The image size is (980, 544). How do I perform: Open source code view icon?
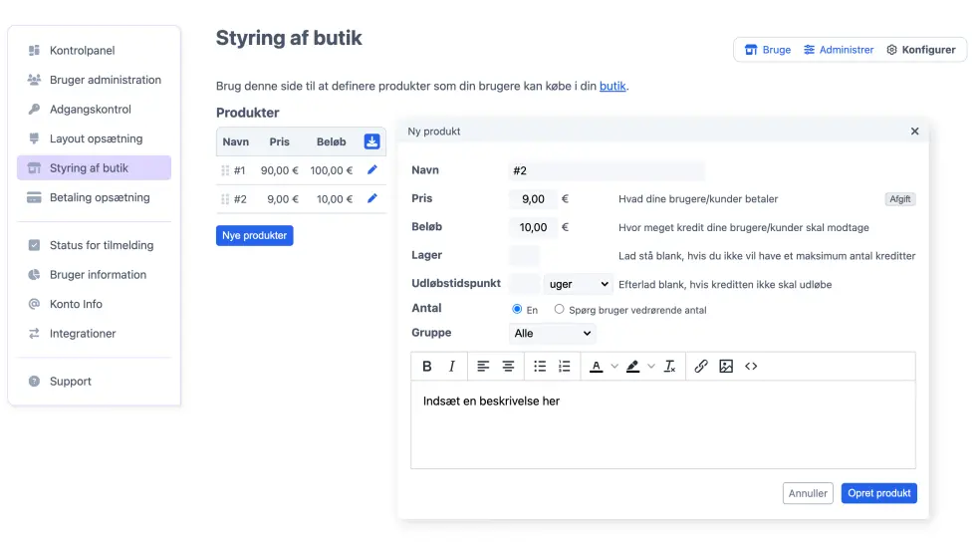click(x=751, y=367)
